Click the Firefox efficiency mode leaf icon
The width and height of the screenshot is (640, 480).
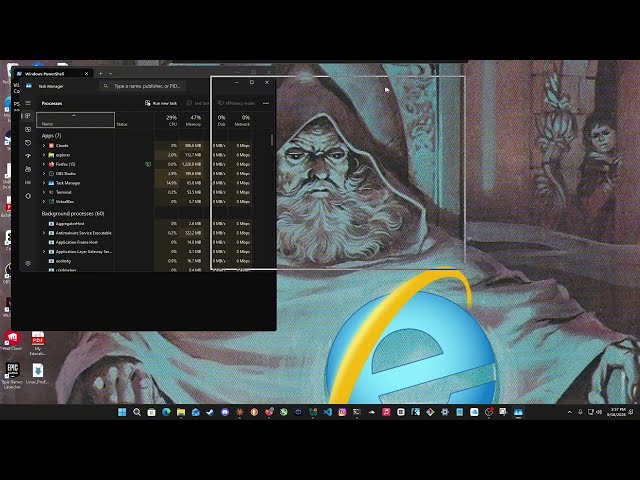click(148, 164)
